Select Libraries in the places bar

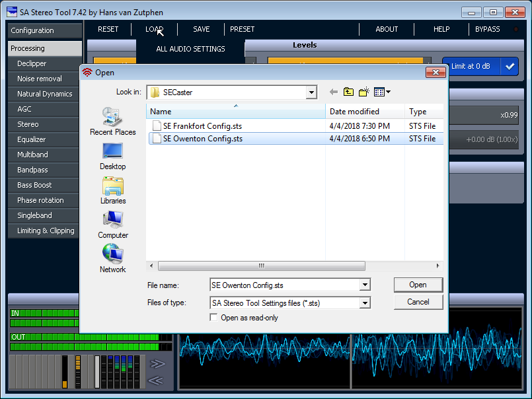[x=112, y=191]
